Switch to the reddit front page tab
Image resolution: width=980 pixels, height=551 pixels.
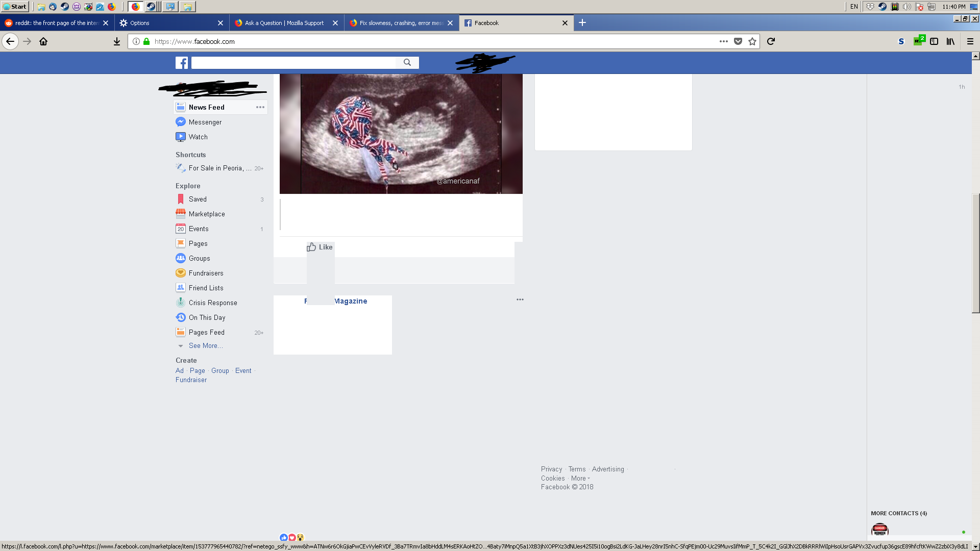56,23
